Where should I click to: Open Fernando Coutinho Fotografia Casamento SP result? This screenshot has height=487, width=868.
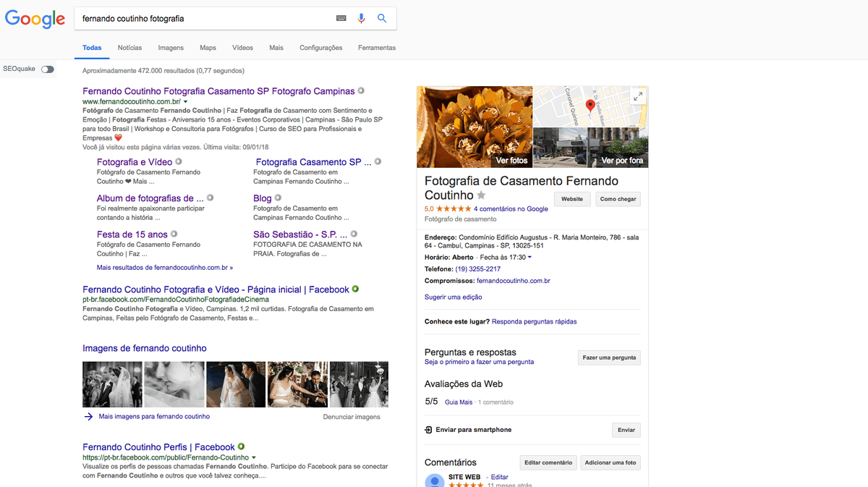click(218, 91)
